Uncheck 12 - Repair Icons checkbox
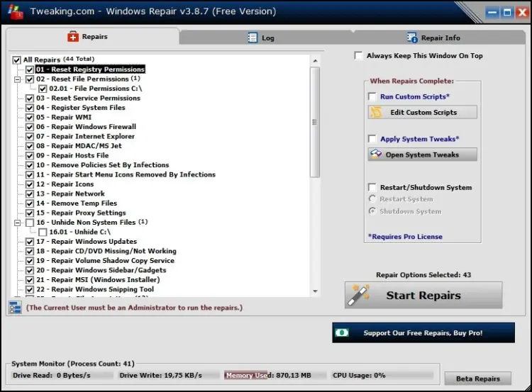Screen dimensions: 532x392 (30, 184)
